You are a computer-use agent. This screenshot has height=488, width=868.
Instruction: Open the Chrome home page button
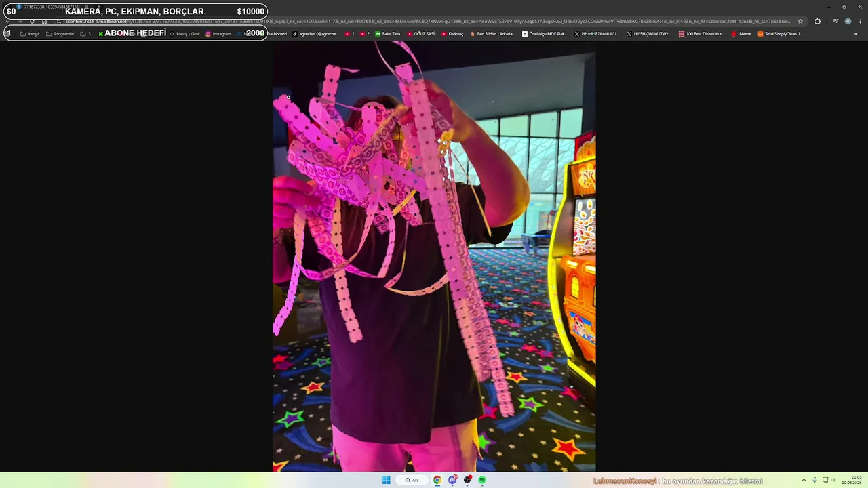[x=45, y=21]
